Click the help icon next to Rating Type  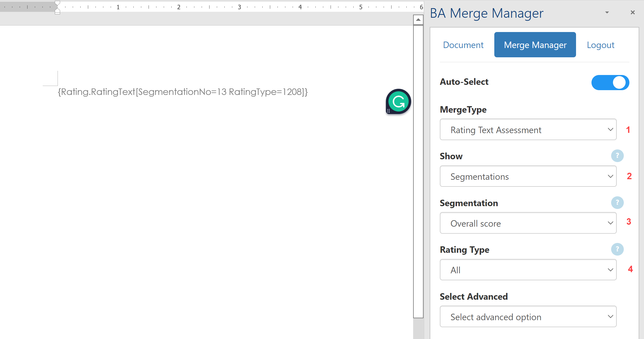point(617,249)
